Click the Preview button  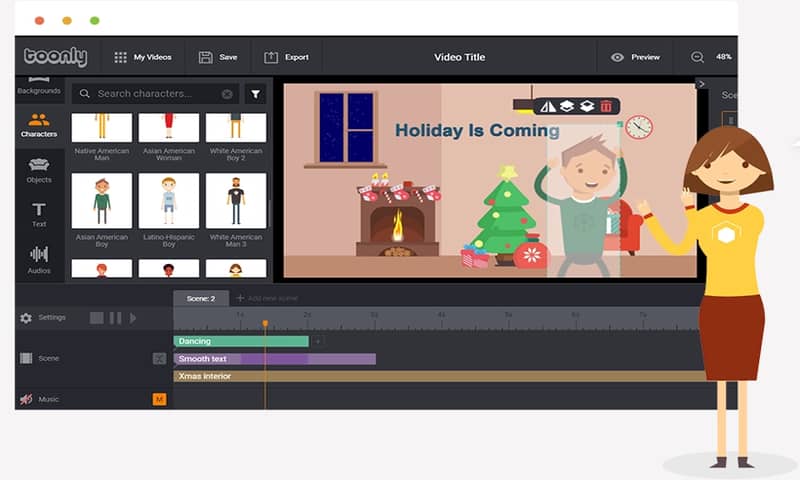[635, 57]
